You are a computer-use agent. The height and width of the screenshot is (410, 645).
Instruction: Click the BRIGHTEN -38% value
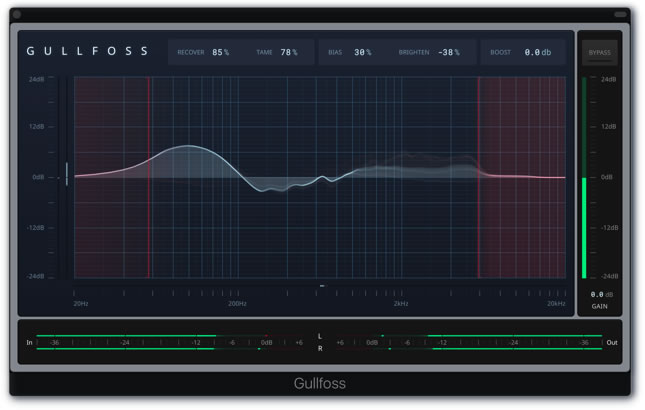click(x=449, y=52)
